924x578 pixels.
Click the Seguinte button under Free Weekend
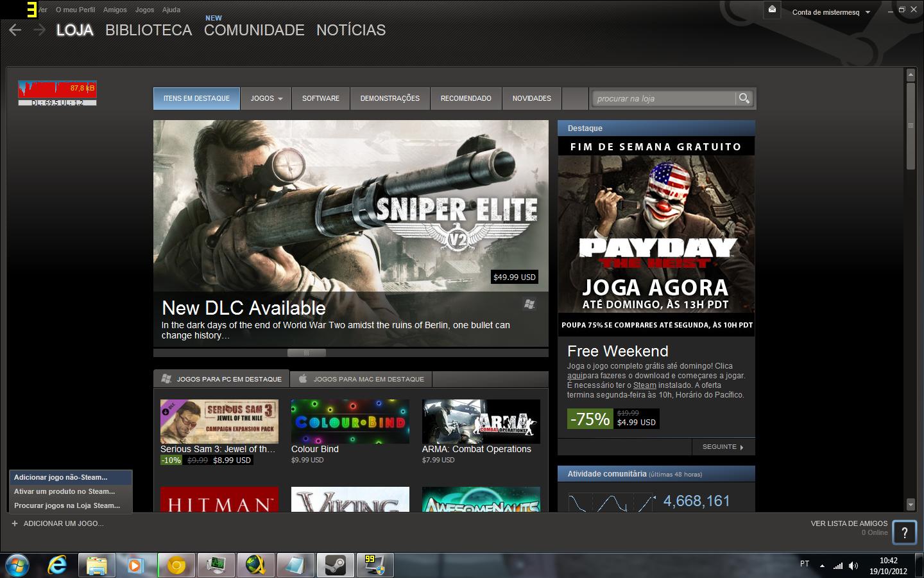click(723, 446)
